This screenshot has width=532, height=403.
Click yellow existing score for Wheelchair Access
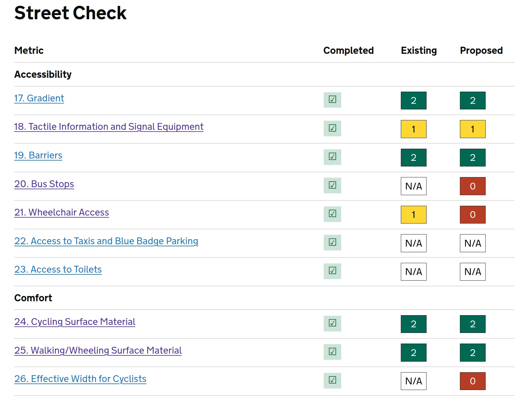pos(413,215)
